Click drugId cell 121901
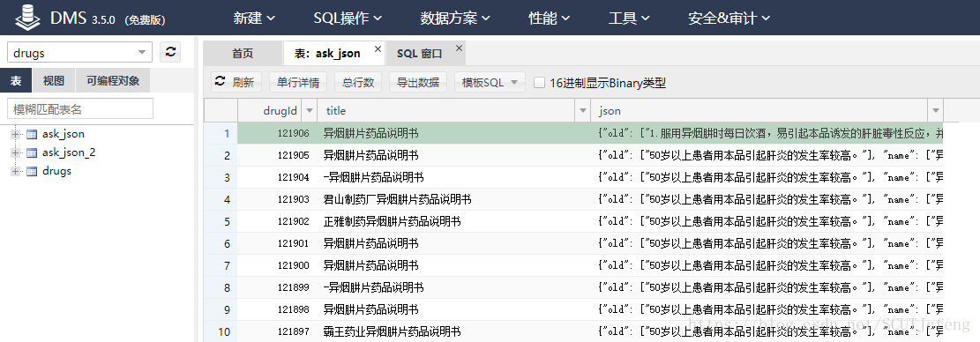The height and width of the screenshot is (342, 980). (278, 243)
